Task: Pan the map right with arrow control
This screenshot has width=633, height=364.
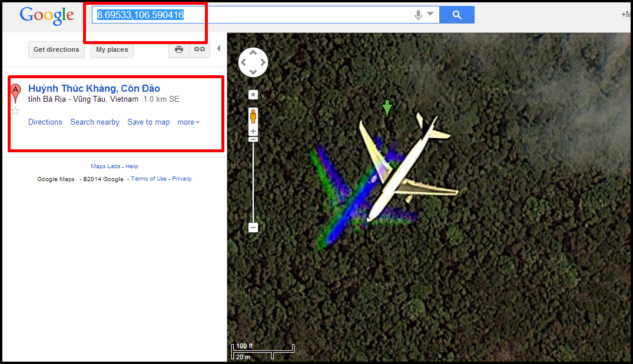Action: click(x=263, y=62)
